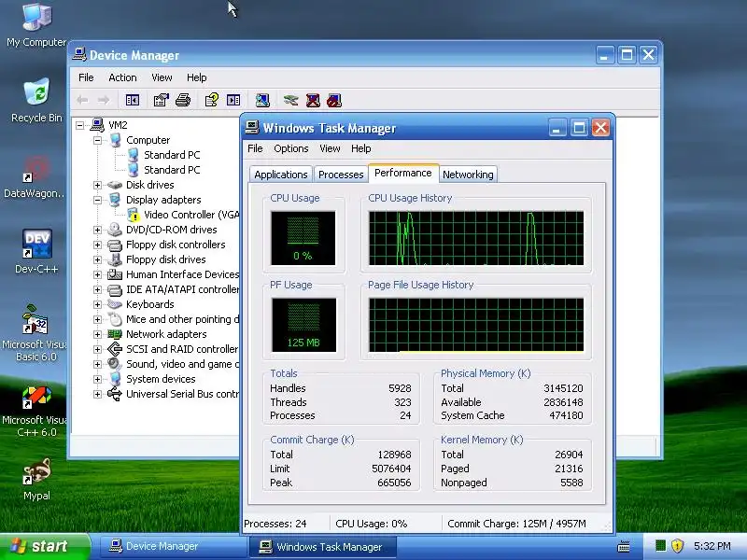747x560 pixels.
Task: Click the Keyboards category icon in the tree
Action: tap(114, 304)
